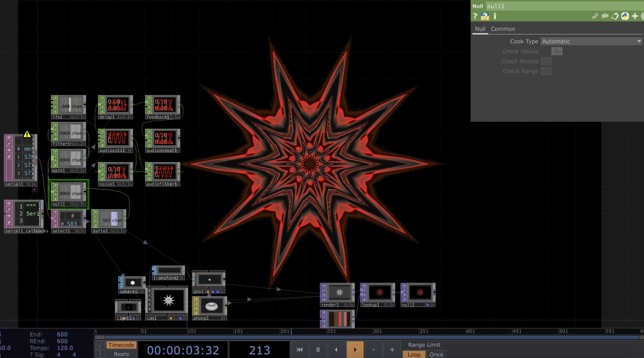
Task: Click the pencil edit icon in parameter panel
Action: pyautogui.click(x=595, y=16)
